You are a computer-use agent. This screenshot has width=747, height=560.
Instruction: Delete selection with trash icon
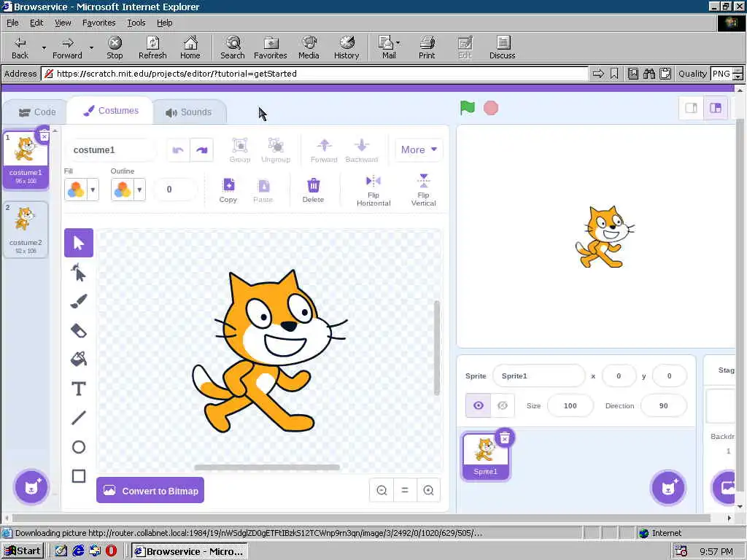click(x=313, y=190)
